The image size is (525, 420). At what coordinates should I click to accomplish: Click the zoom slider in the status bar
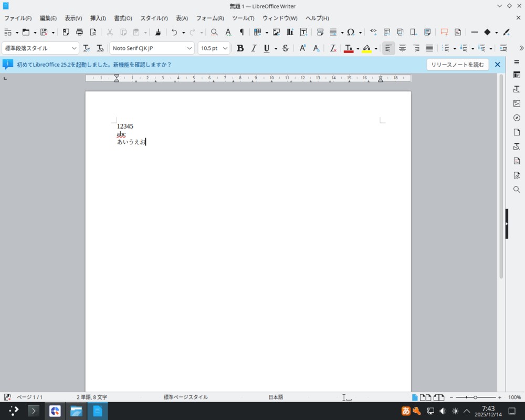[x=475, y=397]
